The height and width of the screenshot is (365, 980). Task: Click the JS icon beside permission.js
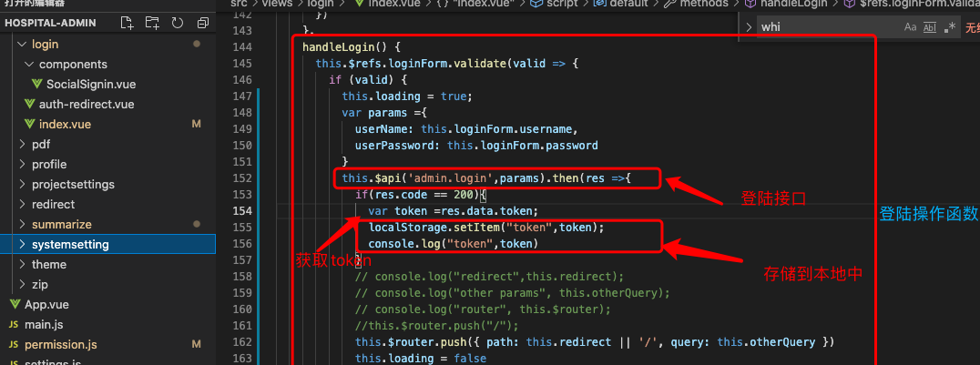[x=14, y=345]
